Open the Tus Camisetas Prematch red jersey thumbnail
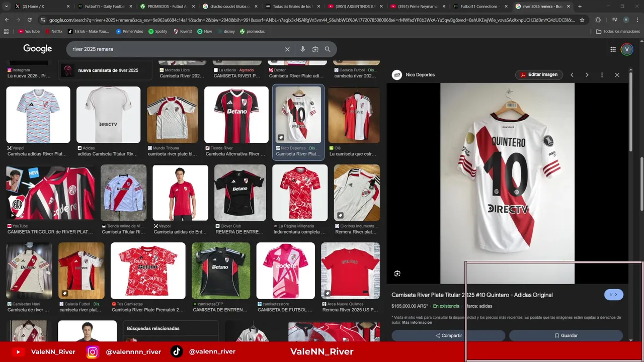This screenshot has width=644, height=362. (148, 270)
